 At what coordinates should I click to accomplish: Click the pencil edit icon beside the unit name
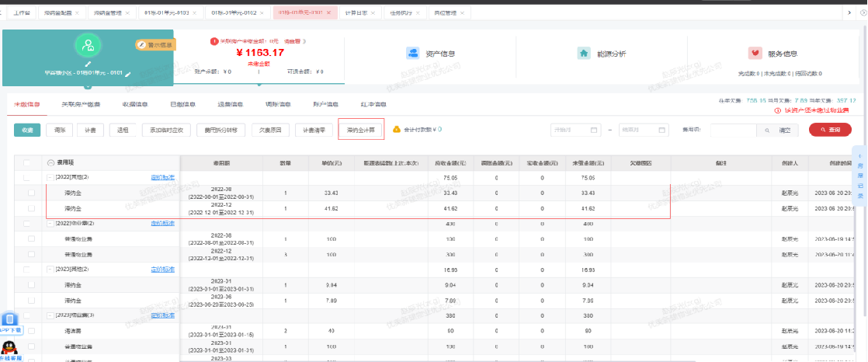coord(128,75)
